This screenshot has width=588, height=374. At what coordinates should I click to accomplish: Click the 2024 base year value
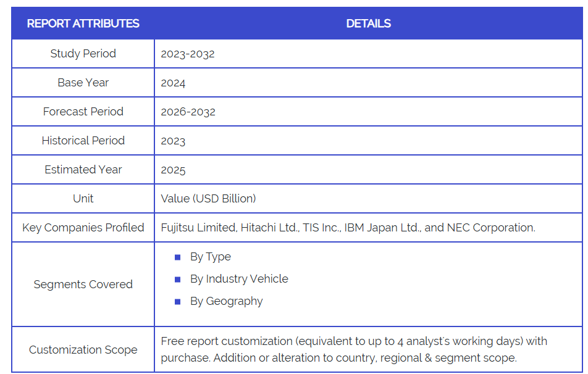[x=173, y=83]
